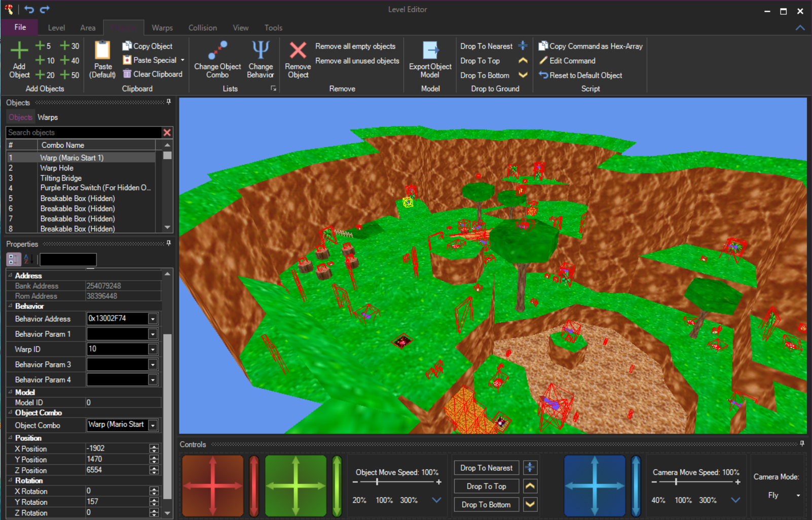Open Change Object Combo

point(217,59)
